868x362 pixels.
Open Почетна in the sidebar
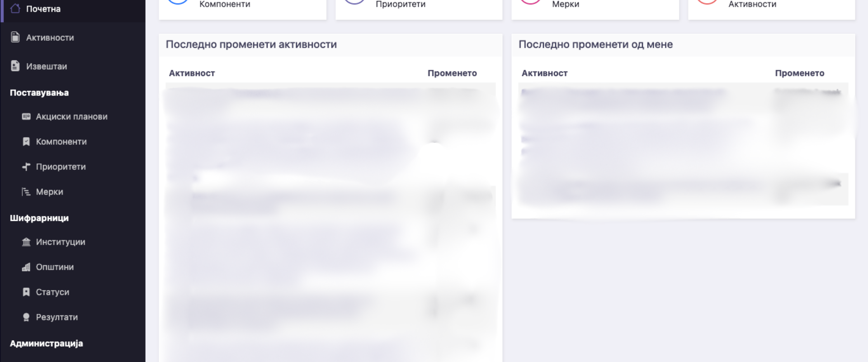[73, 9]
